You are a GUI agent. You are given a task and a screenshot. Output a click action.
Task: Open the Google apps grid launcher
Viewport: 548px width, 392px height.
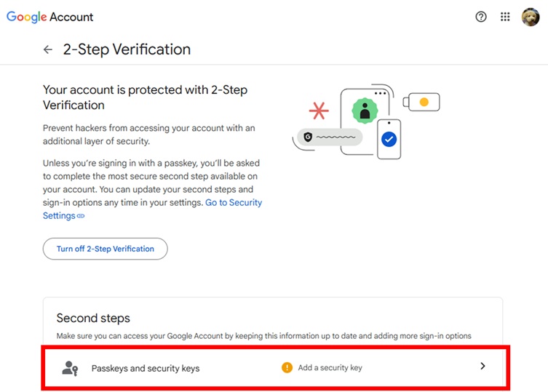pos(505,17)
